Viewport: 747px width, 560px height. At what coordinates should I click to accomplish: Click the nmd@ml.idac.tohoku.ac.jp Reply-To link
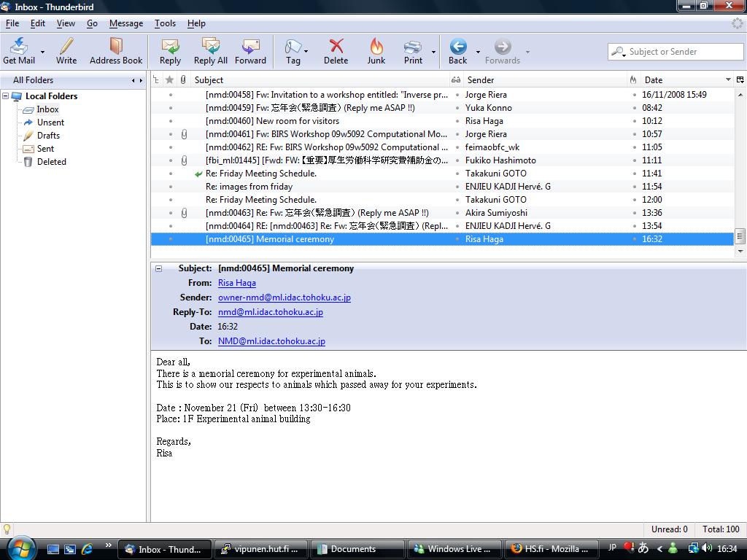click(270, 312)
